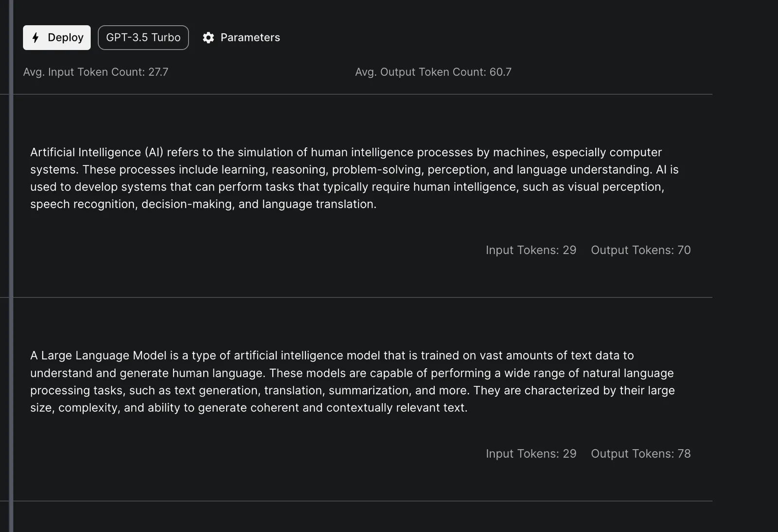Viewport: 778px width, 532px height.
Task: Click the Avg. Output Token Count text
Action: [433, 72]
